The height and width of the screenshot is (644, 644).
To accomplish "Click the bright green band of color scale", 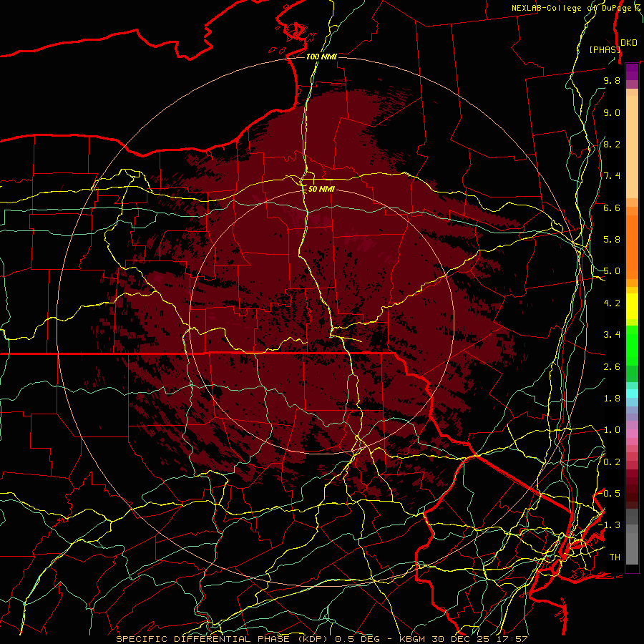I will tap(632, 344).
